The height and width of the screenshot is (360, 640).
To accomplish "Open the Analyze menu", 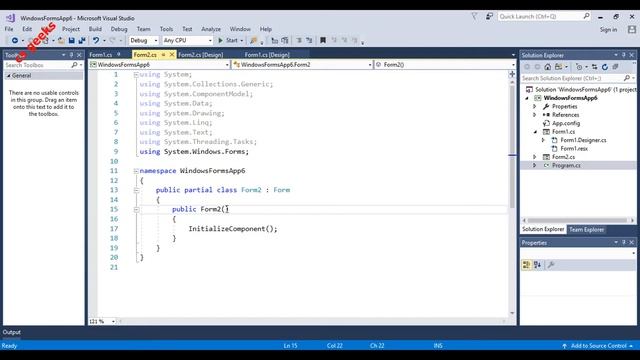I will [211, 29].
